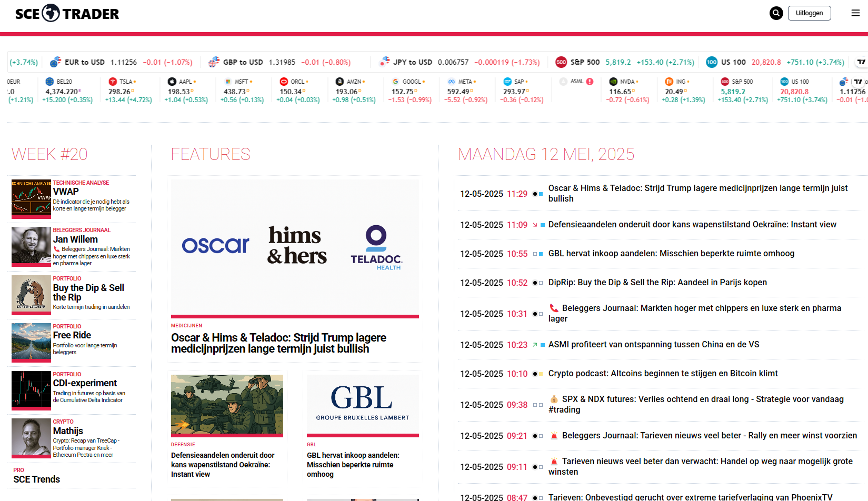Image resolution: width=868 pixels, height=501 pixels.
Task: Open the bull and bear thumbnail
Action: (x=31, y=295)
